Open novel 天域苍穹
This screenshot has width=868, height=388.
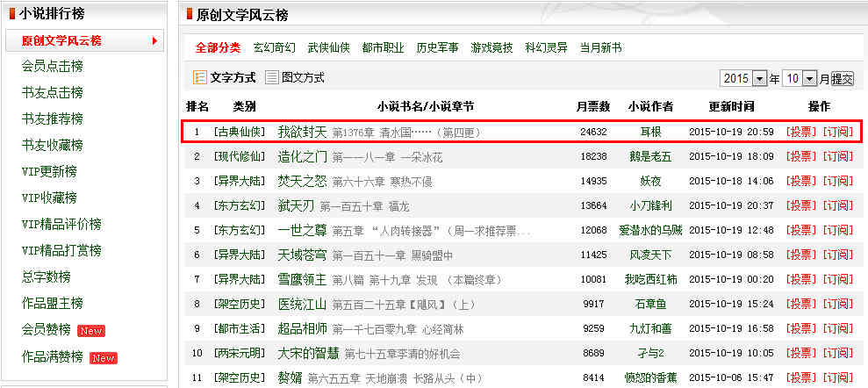coord(302,255)
